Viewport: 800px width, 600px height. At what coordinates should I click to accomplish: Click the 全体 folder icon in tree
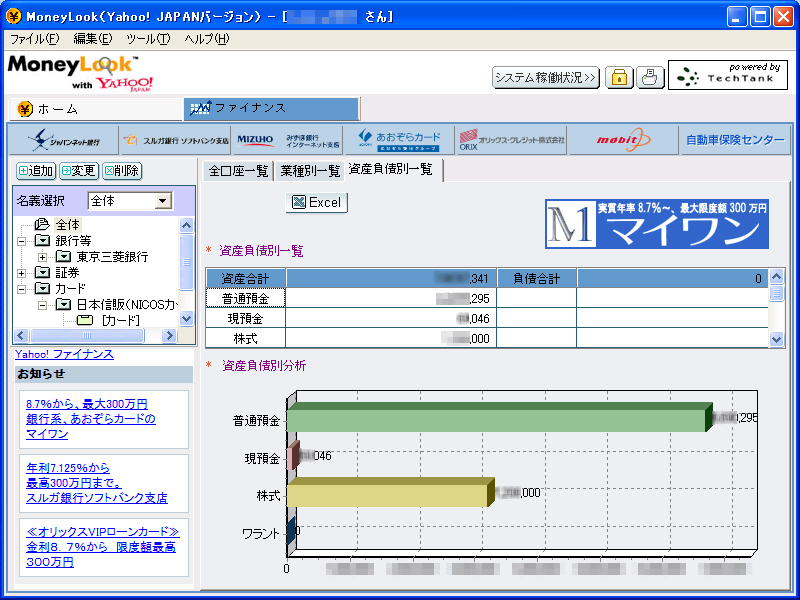pos(42,224)
